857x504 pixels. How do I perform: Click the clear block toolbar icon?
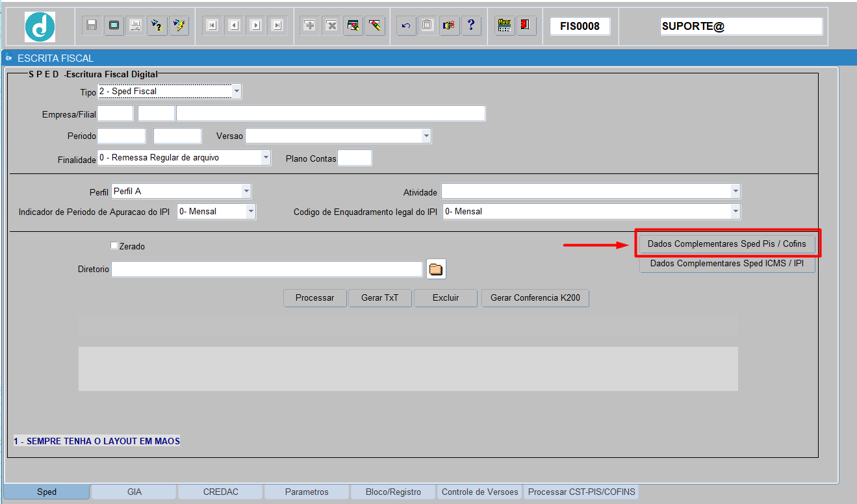point(353,26)
